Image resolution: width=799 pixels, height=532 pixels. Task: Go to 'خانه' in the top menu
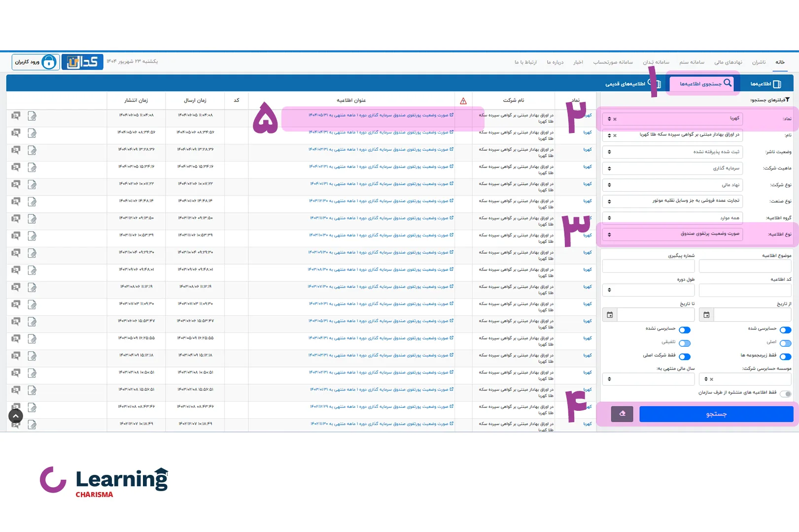click(780, 62)
